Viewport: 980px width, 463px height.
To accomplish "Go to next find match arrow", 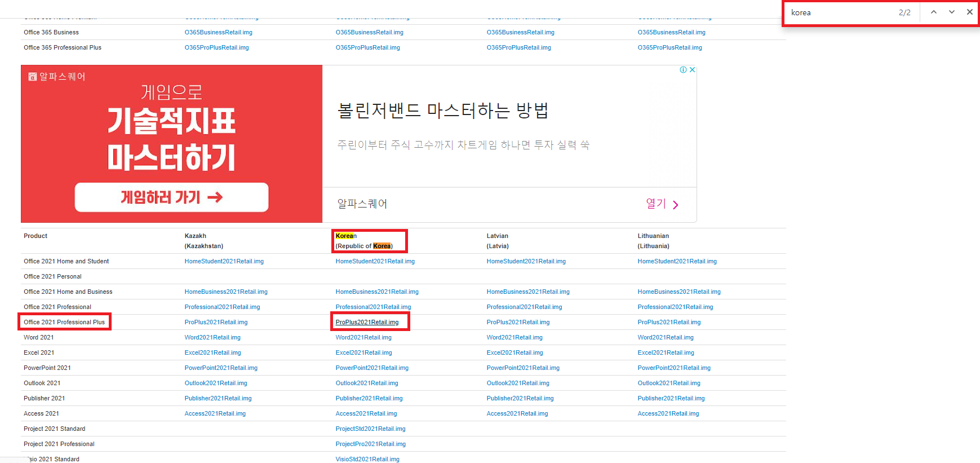I will tap(952, 12).
